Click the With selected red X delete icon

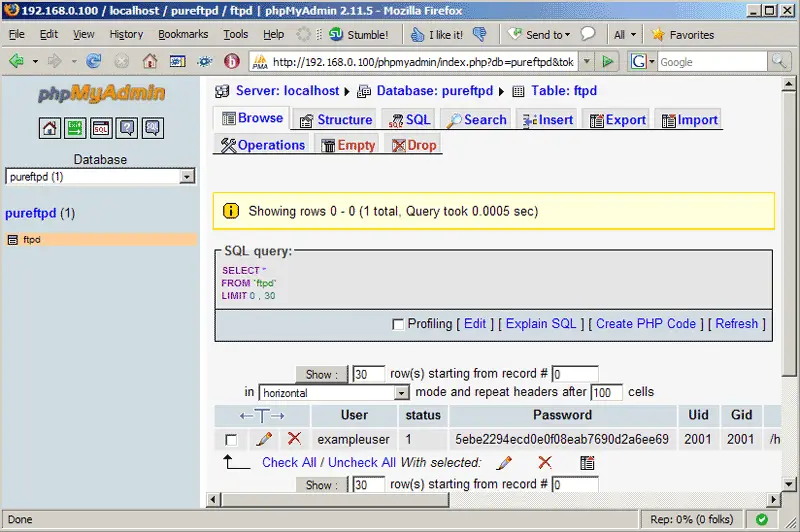click(545, 462)
